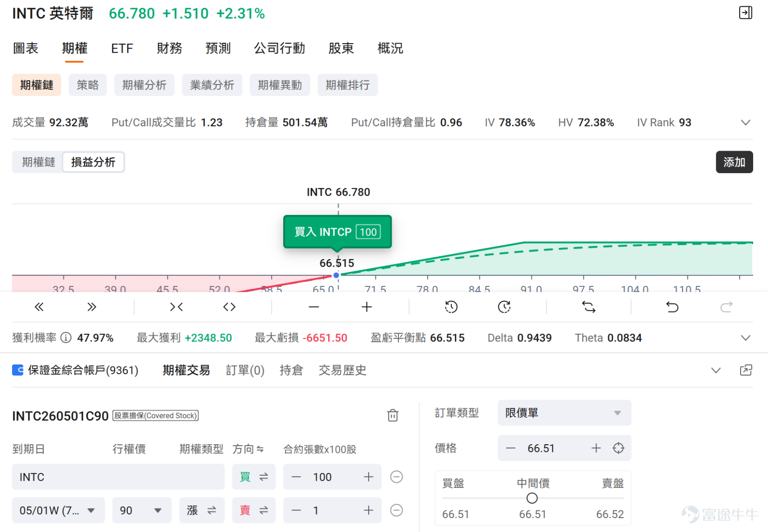768x532 pixels.
Task: Open 業績分析 section
Action: pos(212,85)
